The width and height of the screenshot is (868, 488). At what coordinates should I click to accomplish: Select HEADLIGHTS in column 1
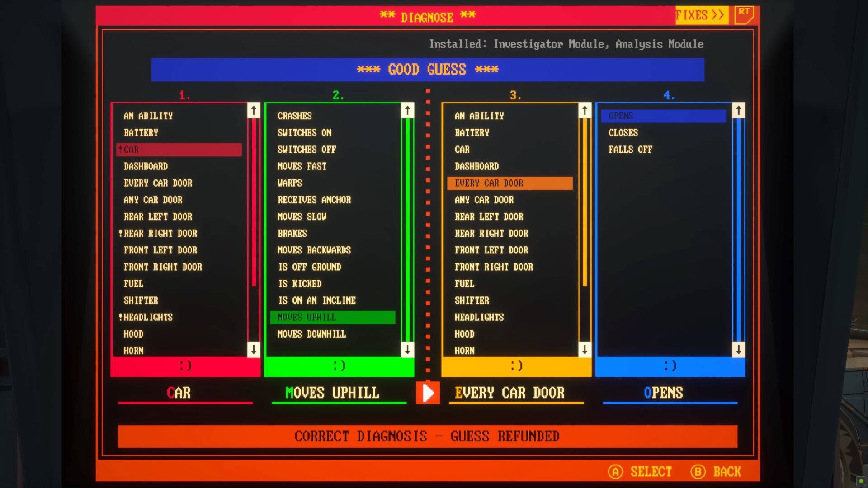147,317
